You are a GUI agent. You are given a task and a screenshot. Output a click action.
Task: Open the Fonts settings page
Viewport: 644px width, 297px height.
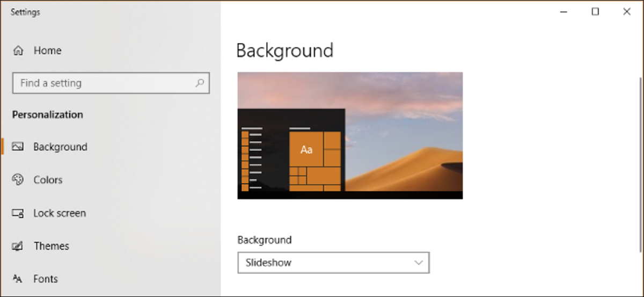point(46,279)
